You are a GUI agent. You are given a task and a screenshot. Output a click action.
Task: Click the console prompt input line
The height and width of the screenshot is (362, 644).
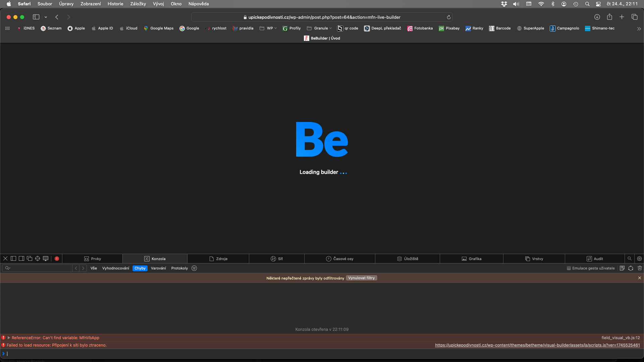[322, 354]
